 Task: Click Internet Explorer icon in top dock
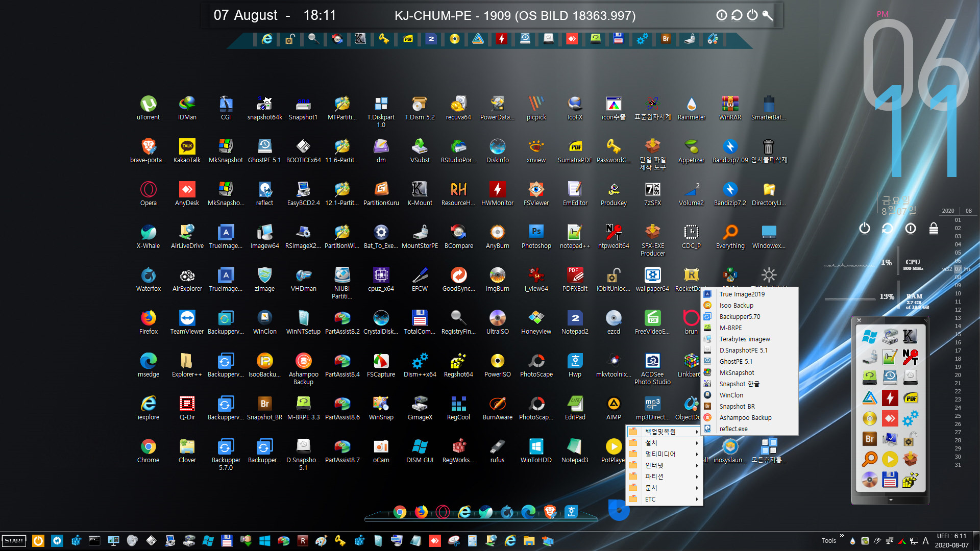point(266,39)
